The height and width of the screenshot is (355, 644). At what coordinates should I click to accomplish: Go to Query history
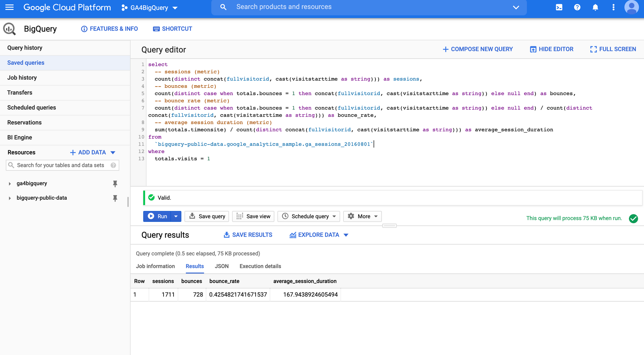(65, 48)
